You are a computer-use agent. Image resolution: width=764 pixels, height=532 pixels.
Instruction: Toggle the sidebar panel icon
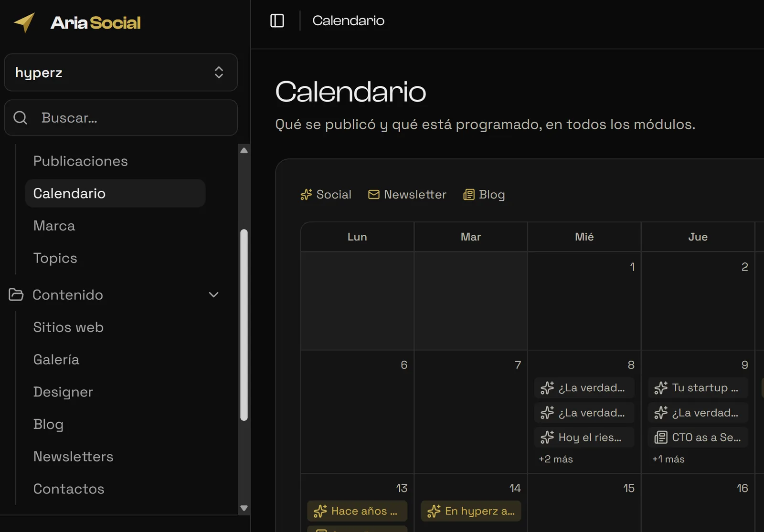[277, 21]
